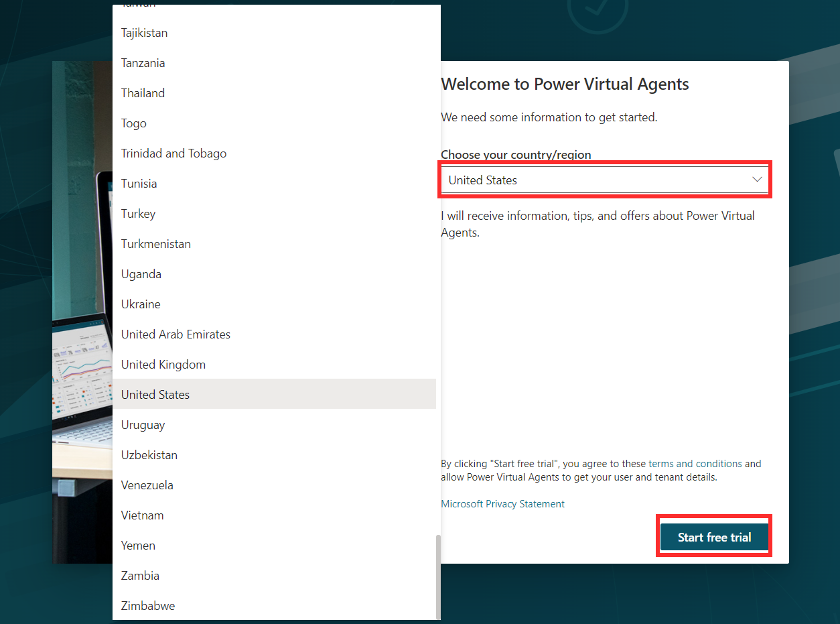Choose Tanzania in the dropdown list
This screenshot has width=840, height=624.
(274, 63)
